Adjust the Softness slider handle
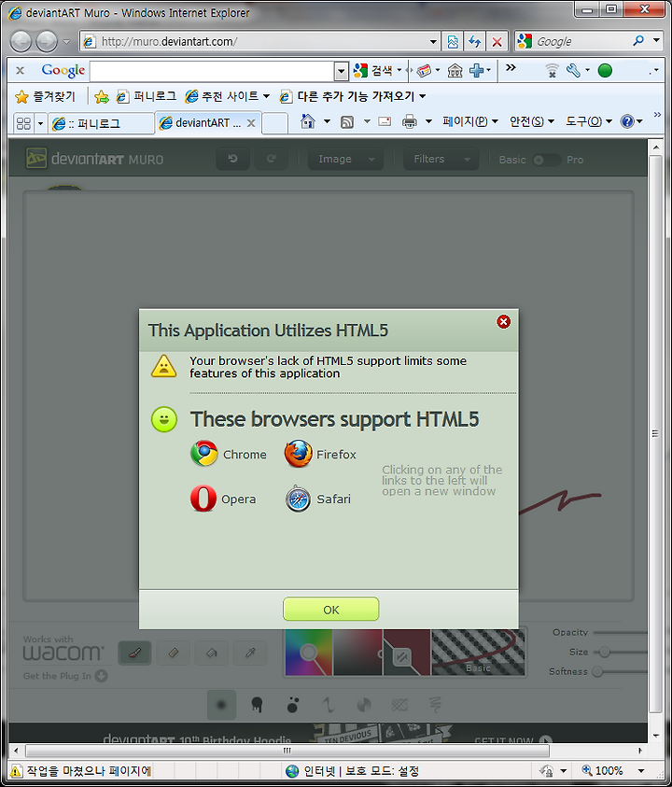 tap(597, 671)
